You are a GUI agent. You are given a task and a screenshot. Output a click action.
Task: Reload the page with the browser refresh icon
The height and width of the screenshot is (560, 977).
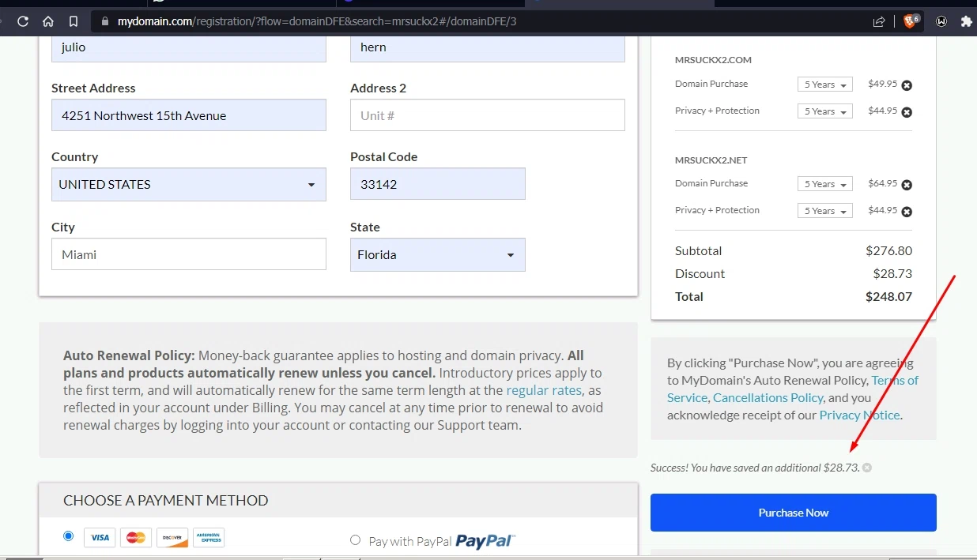click(23, 21)
